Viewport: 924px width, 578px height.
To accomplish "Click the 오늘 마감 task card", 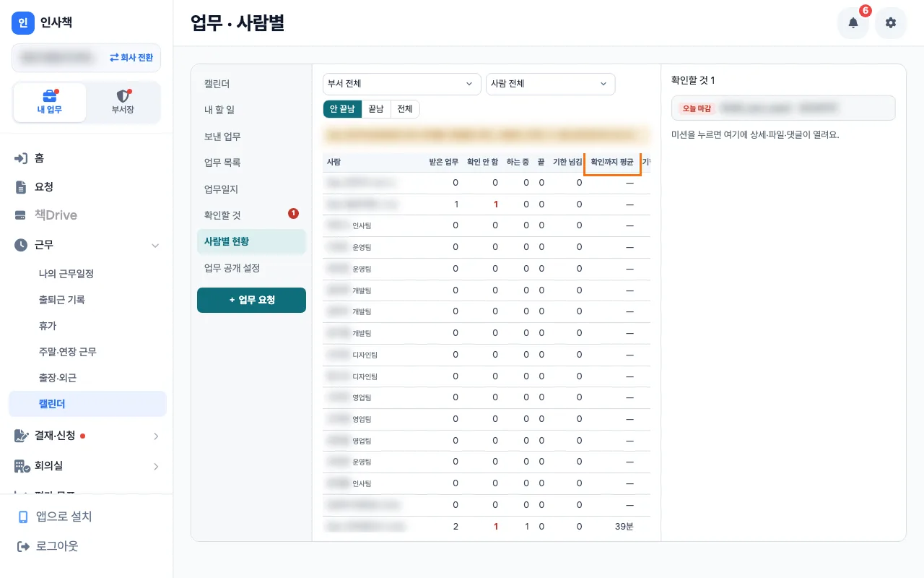I will tap(783, 108).
